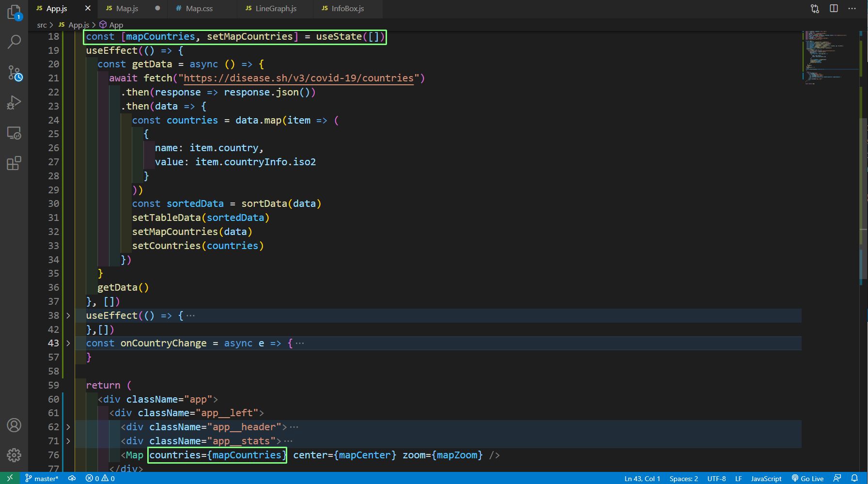868x484 pixels.
Task: Open the editor More Actions menu
Action: coord(852,9)
